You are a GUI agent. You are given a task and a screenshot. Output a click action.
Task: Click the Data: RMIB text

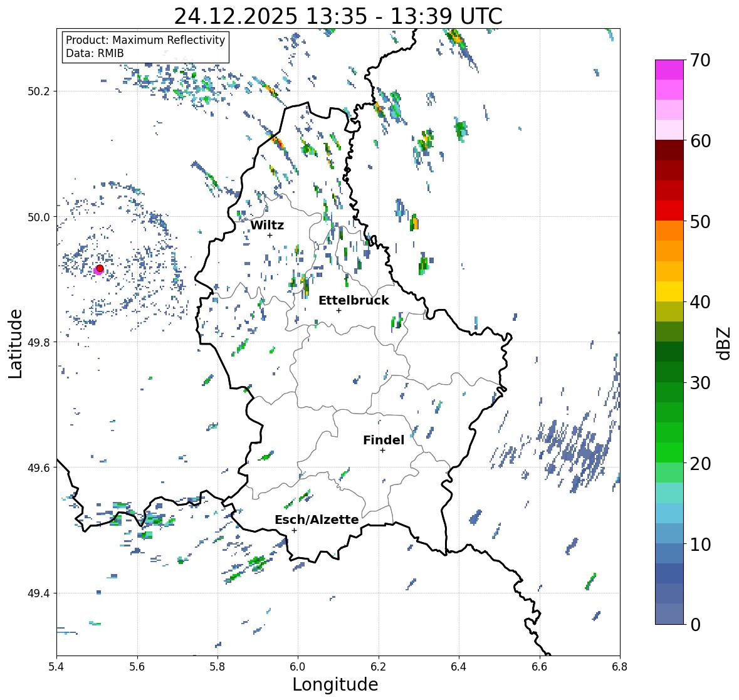tap(95, 53)
